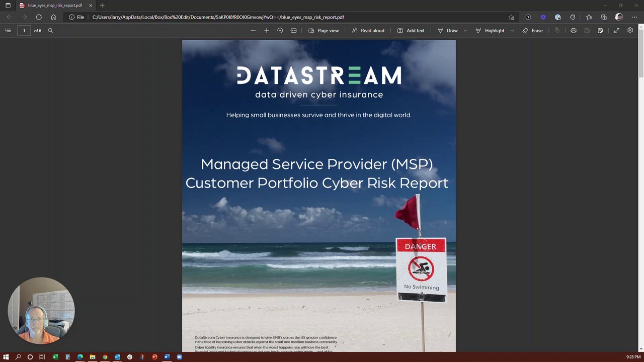Activate the Draw tool
The width and height of the screenshot is (644, 362).
447,31
